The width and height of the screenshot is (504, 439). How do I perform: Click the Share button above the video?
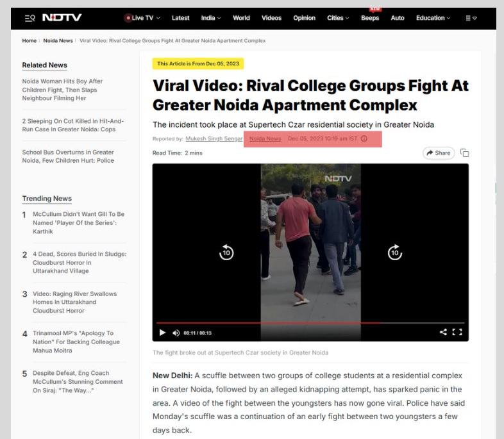pos(439,153)
